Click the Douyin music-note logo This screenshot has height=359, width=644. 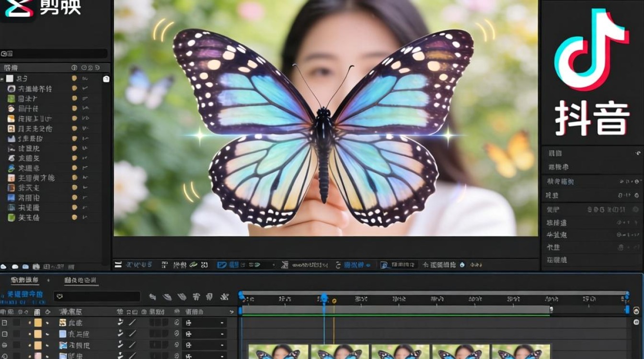[x=591, y=50]
